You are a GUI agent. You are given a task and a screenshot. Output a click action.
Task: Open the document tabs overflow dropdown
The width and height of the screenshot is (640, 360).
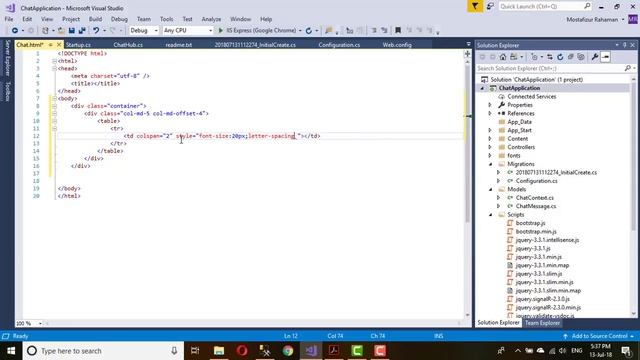(x=468, y=44)
